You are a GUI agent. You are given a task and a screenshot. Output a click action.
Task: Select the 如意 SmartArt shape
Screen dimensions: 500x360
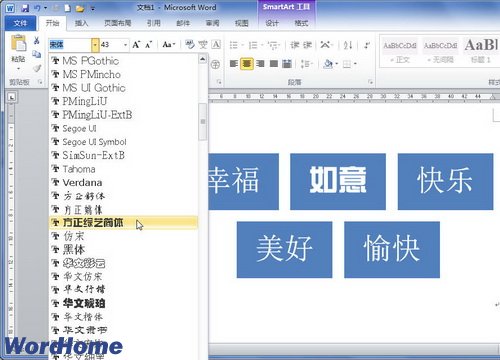pyautogui.click(x=338, y=181)
